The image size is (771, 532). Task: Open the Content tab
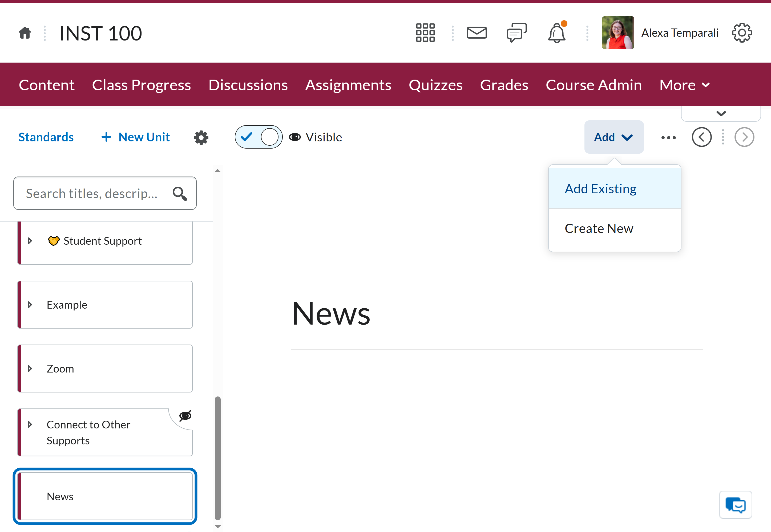click(x=47, y=85)
